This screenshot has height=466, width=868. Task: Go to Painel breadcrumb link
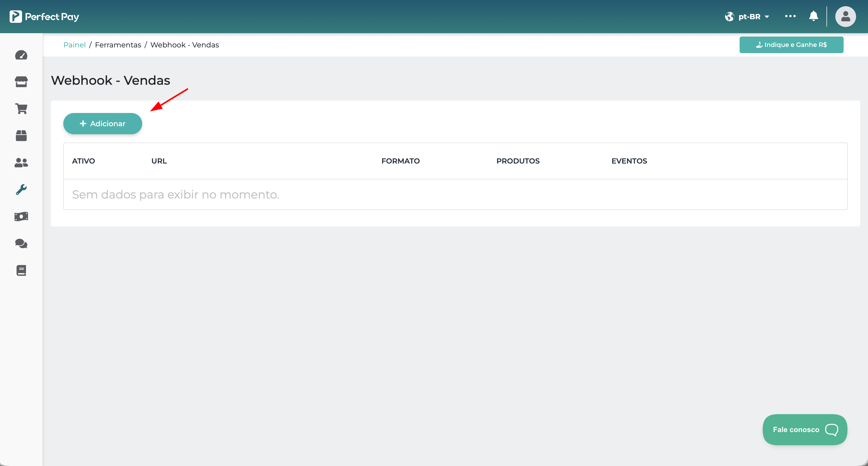point(74,45)
